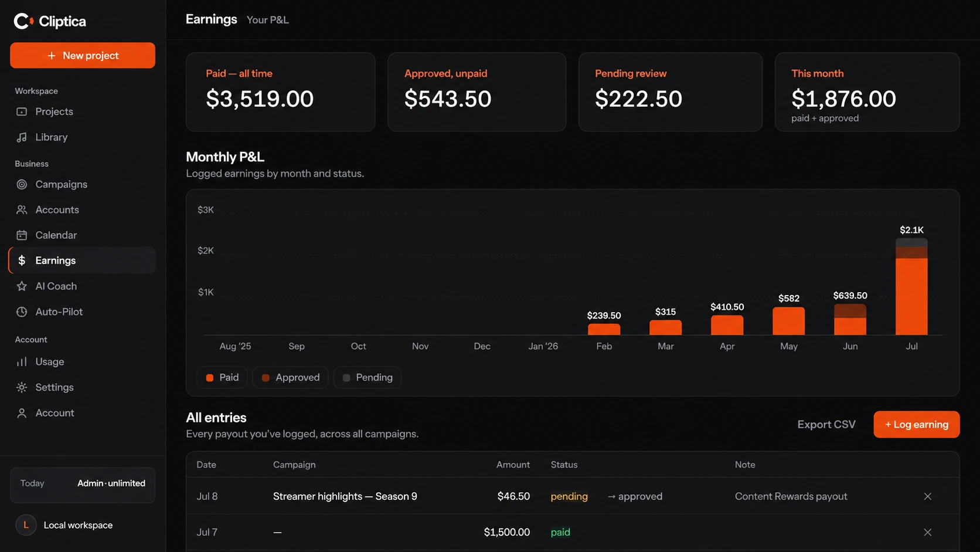The width and height of the screenshot is (980, 552).
Task: Click the Amount column header
Action: pyautogui.click(x=513, y=465)
